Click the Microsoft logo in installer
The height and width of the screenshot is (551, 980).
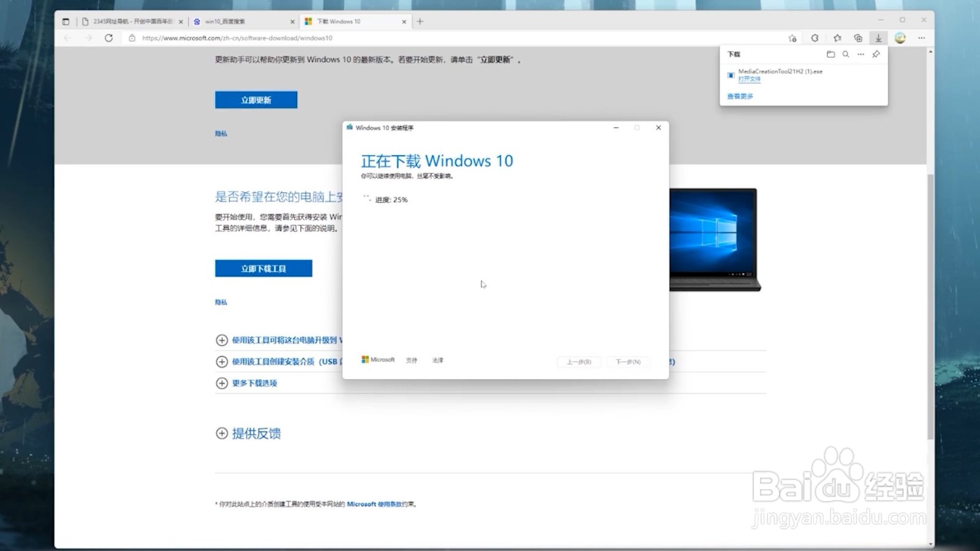[378, 360]
